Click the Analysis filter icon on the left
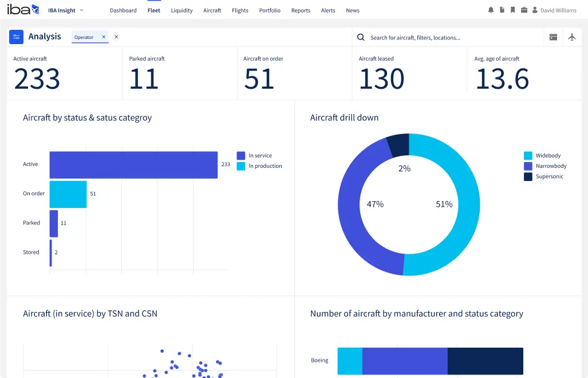 pos(16,36)
